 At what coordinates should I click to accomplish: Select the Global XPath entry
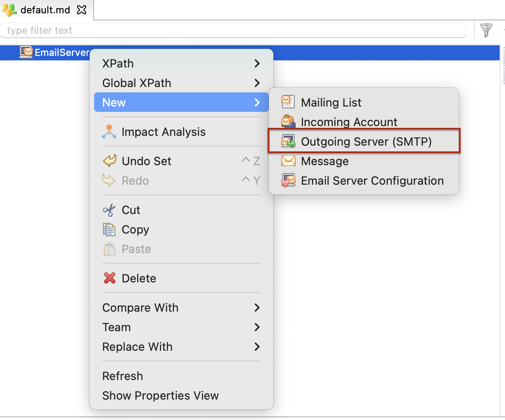pyautogui.click(x=135, y=83)
